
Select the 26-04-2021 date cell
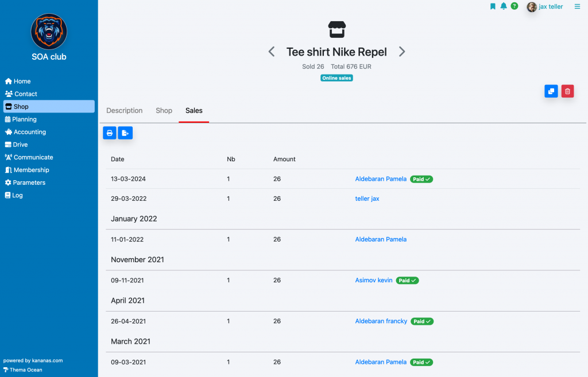click(x=127, y=321)
